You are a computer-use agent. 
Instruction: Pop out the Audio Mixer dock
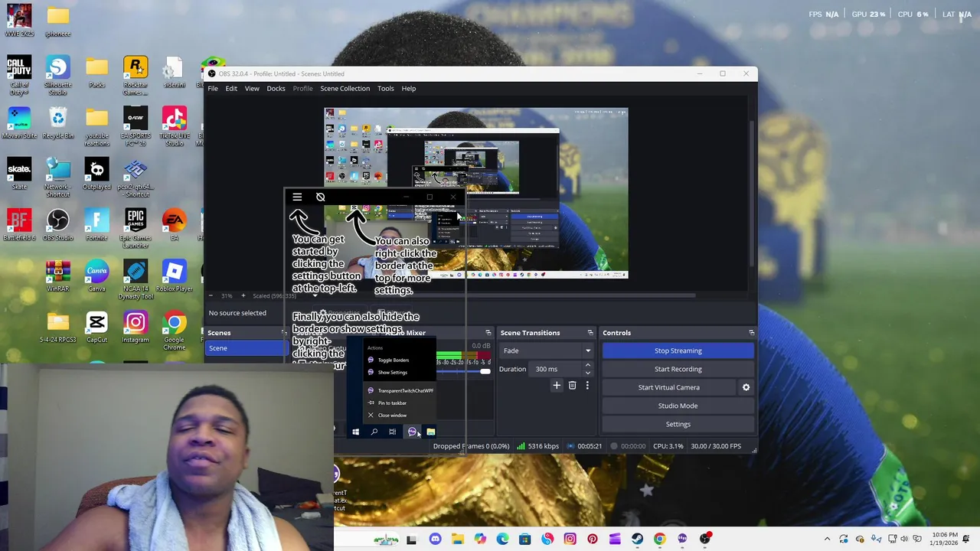pos(488,333)
